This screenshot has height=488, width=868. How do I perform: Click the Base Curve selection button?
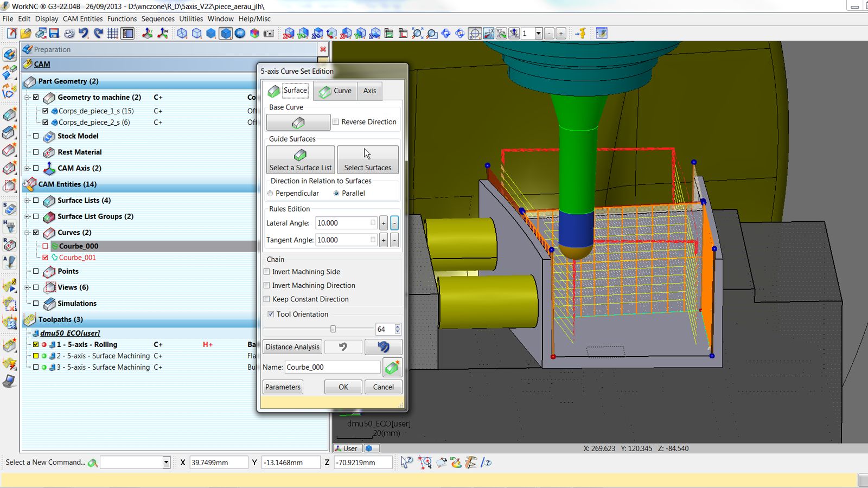298,123
